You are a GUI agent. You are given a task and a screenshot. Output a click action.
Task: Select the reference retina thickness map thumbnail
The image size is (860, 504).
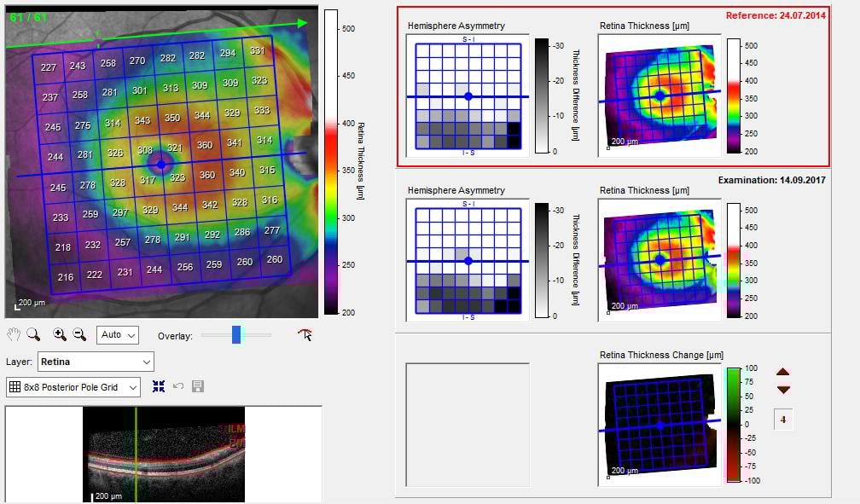click(x=660, y=96)
